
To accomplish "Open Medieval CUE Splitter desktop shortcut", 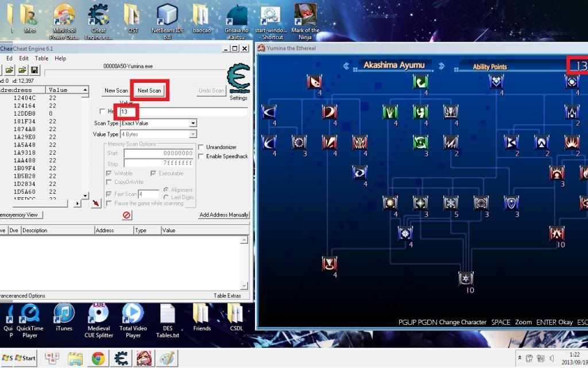I will point(99,321).
